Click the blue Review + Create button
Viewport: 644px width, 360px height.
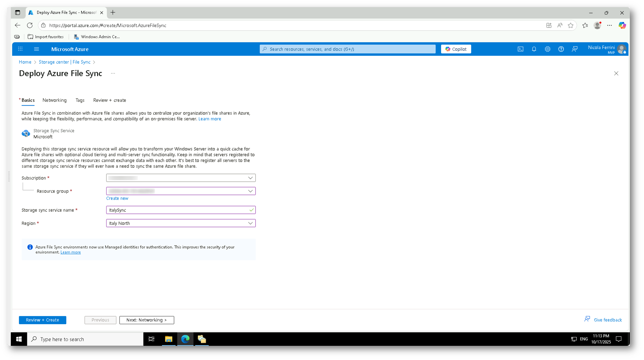(43, 320)
